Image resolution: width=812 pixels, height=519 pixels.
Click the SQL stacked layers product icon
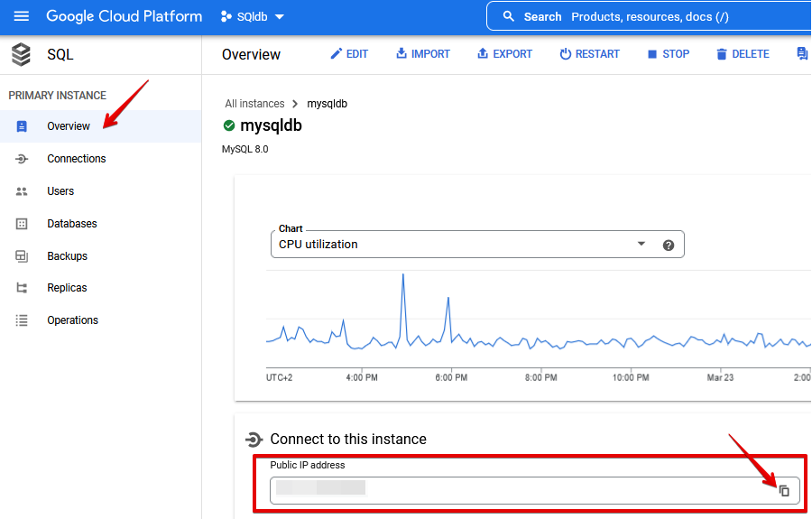pos(22,54)
